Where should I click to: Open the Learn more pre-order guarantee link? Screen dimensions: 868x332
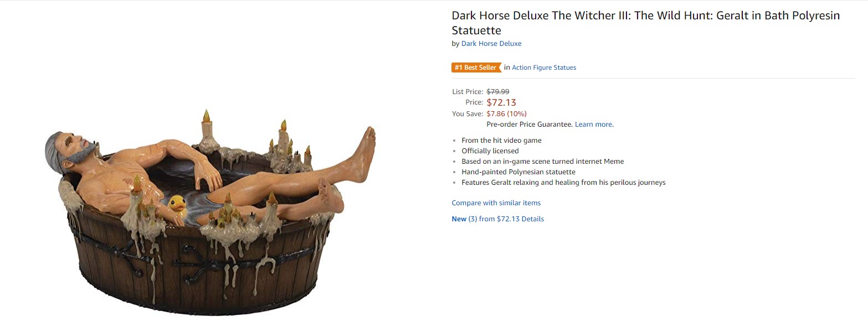(x=593, y=124)
